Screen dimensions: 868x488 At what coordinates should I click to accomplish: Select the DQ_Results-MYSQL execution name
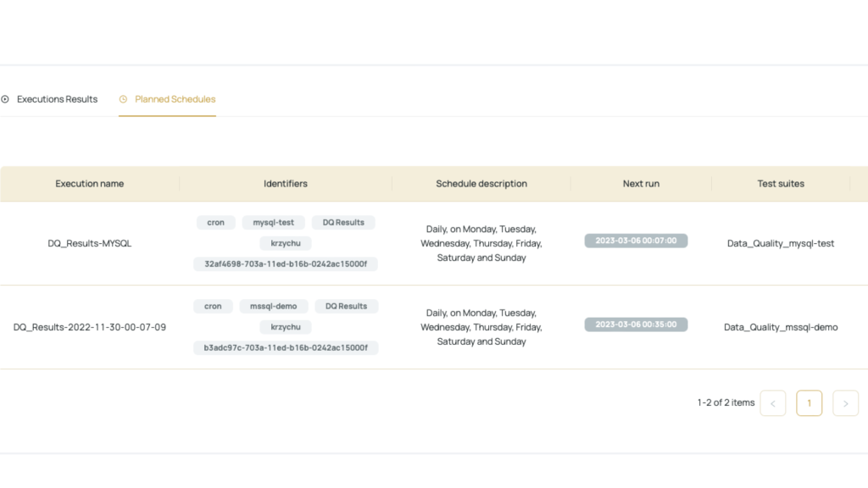coord(90,243)
